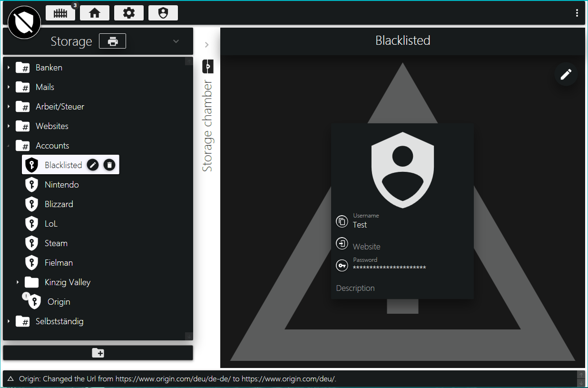
Task: Click the Kinzig Valley folder icon
Action: pos(31,282)
